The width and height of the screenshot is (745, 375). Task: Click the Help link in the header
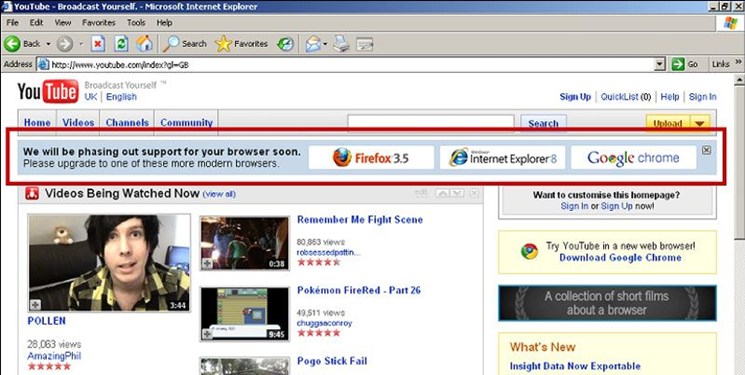669,96
